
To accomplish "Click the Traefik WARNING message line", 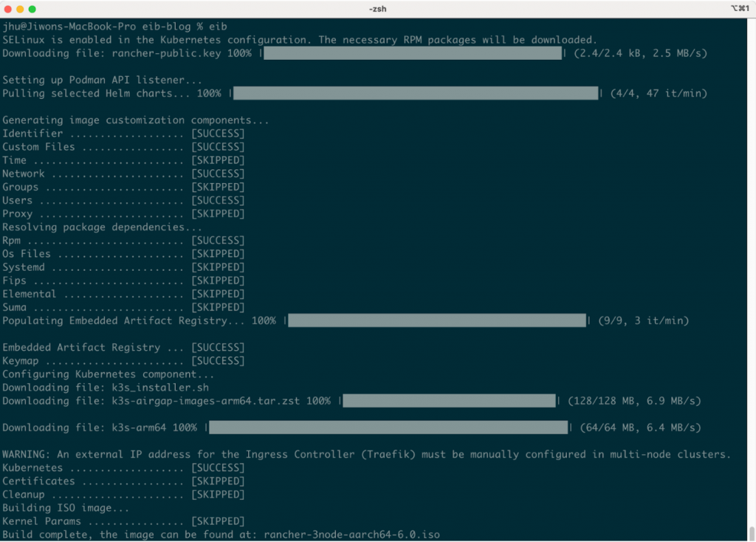I will click(x=366, y=454).
